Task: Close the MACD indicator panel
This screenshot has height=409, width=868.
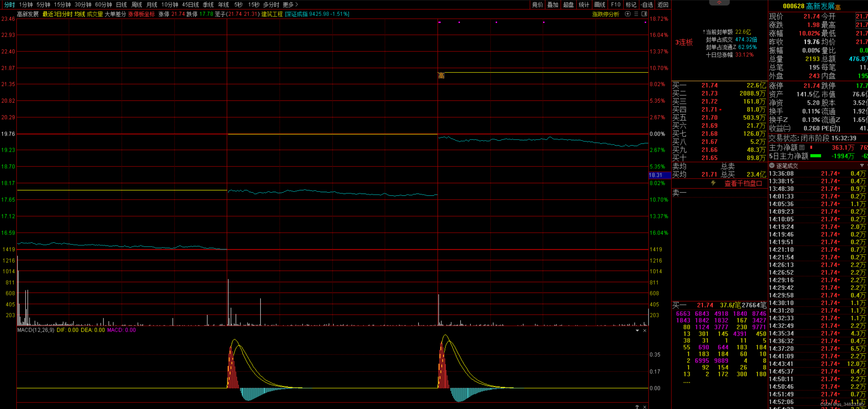Action: pos(644,330)
